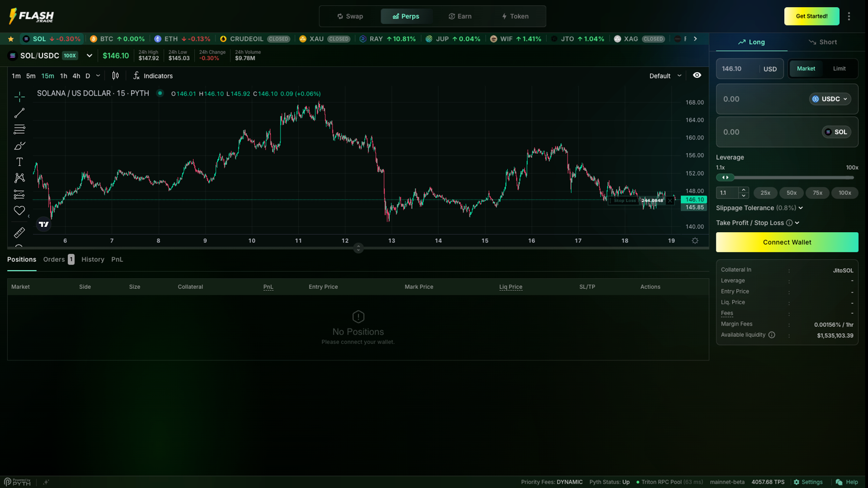Toggle chart visibility eye icon
Viewport: 868px width, 488px height.
click(x=697, y=76)
